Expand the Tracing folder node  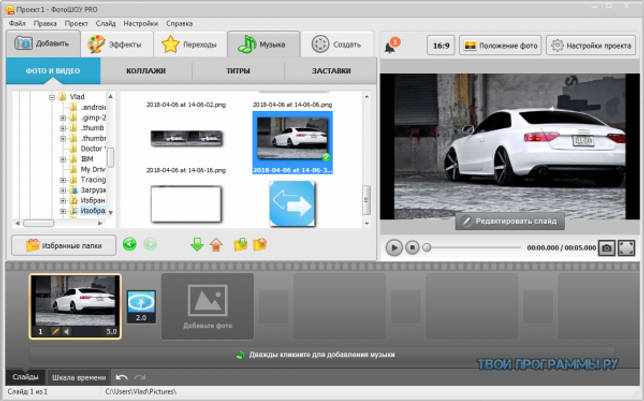[63, 180]
